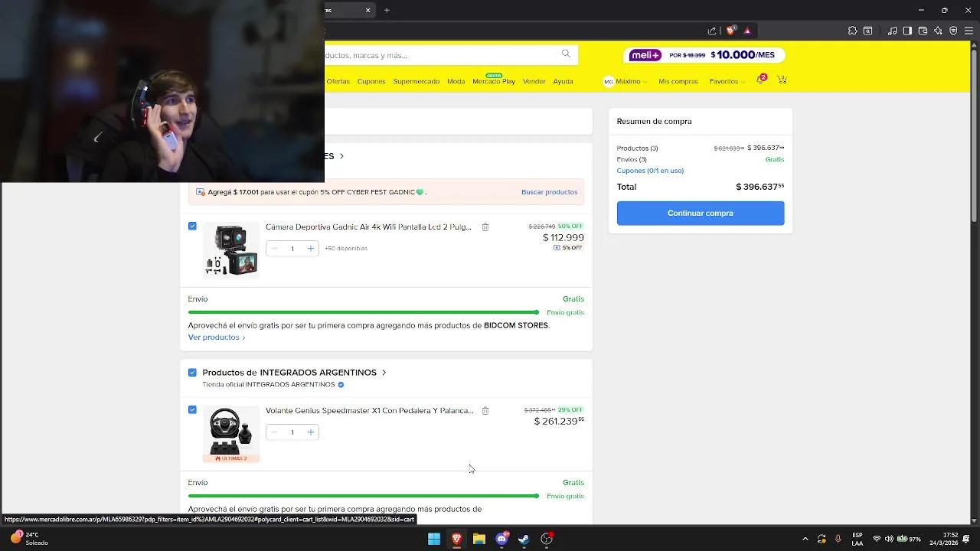Delete Volante Genius Speedmaster trash icon

point(485,411)
